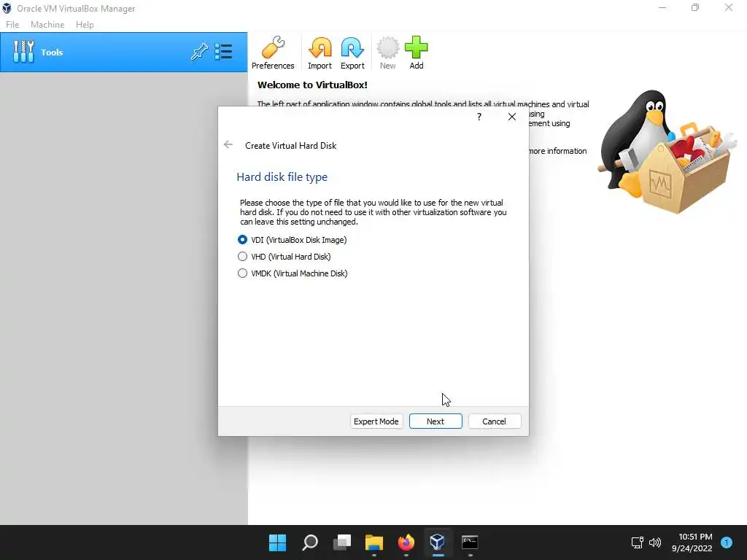Open File Explorer from taskbar
The image size is (747, 560).
374,542
